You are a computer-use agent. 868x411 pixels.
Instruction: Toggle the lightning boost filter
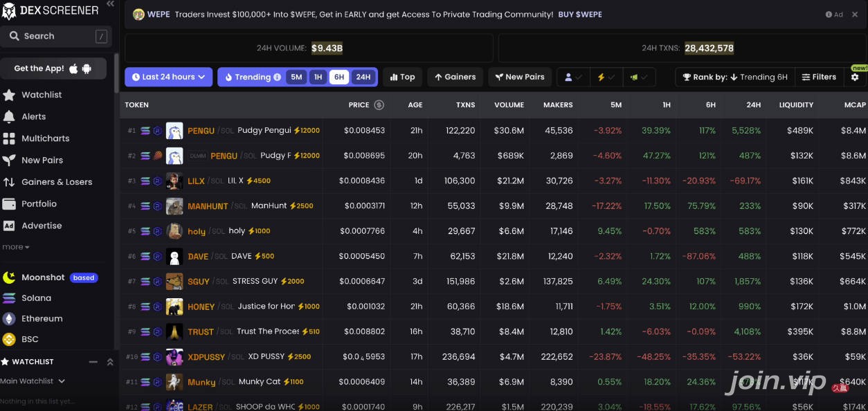[x=606, y=77]
